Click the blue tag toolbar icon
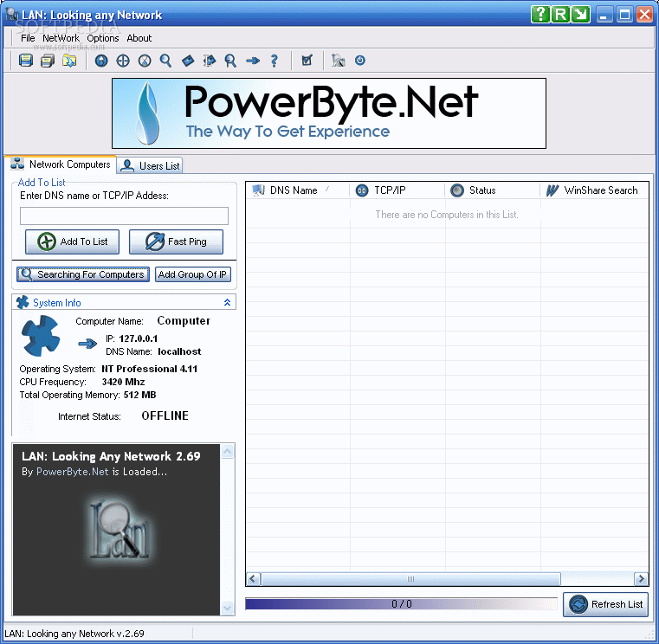 (x=188, y=61)
